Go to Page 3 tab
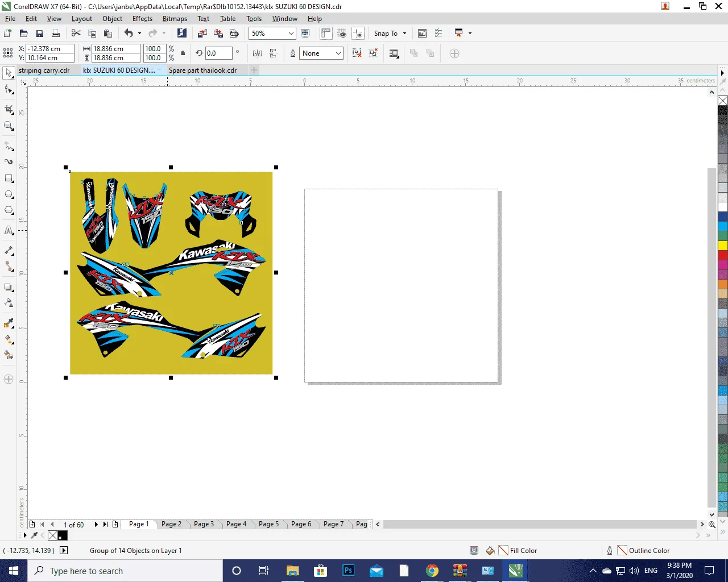The height and width of the screenshot is (582, 728). (204, 524)
